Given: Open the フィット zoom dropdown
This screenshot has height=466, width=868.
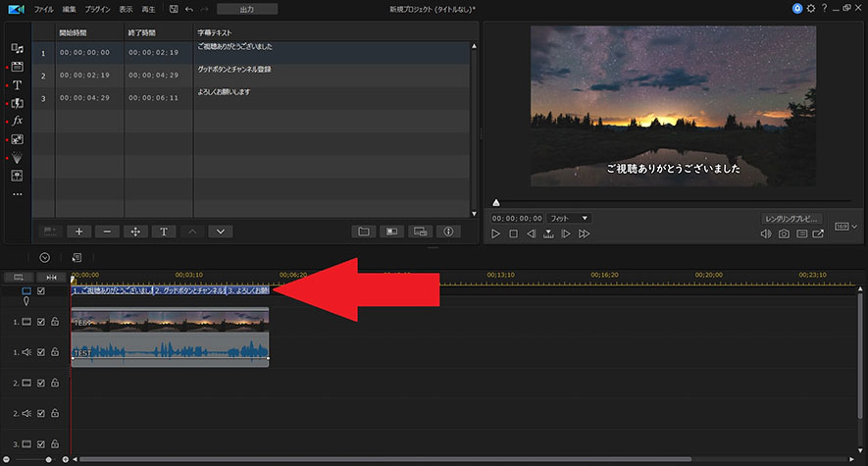Looking at the screenshot, I should (x=569, y=218).
